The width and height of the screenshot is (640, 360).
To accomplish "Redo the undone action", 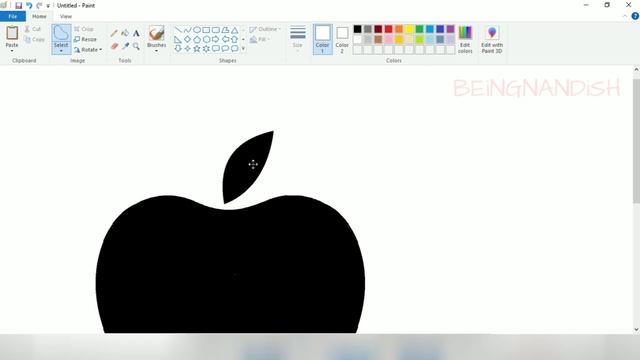I will 39,5.
